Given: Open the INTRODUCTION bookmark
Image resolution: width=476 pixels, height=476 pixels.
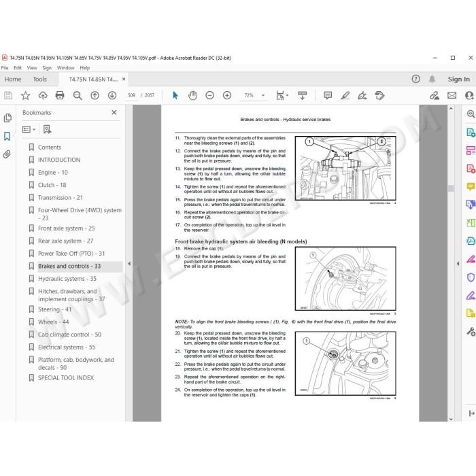Looking at the screenshot, I should click(x=59, y=160).
